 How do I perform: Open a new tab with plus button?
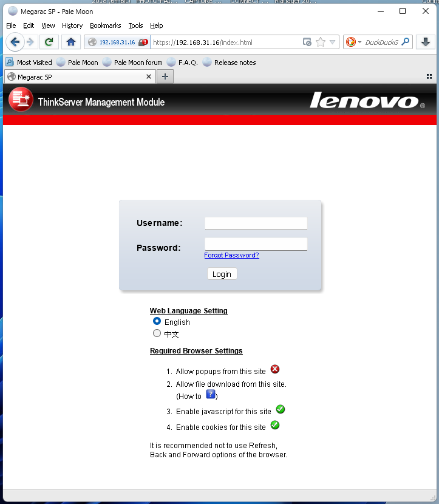[165, 77]
